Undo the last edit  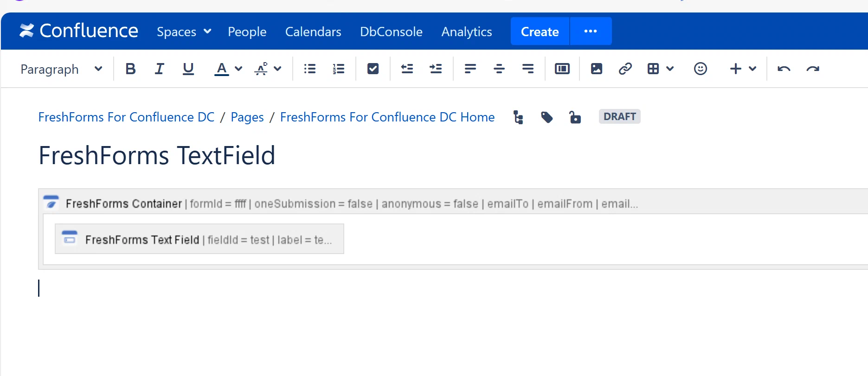click(x=784, y=69)
